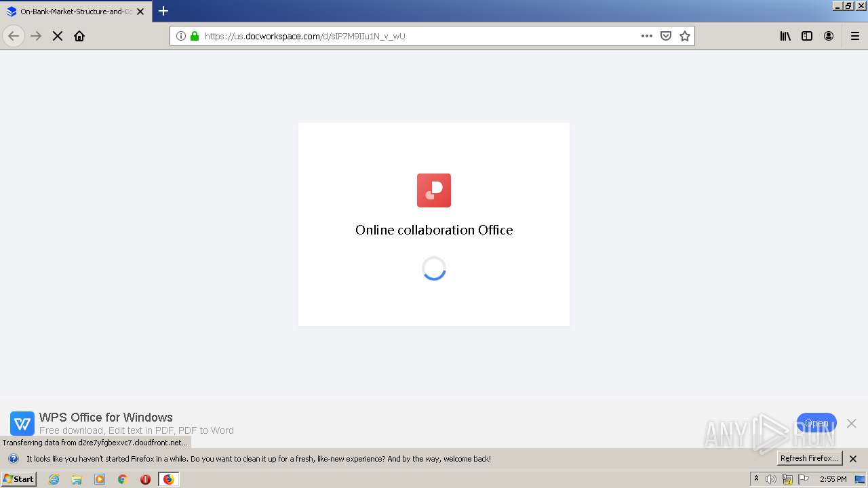Launch Chrome from the taskbar
Screen dimensions: 868x488
point(123,479)
